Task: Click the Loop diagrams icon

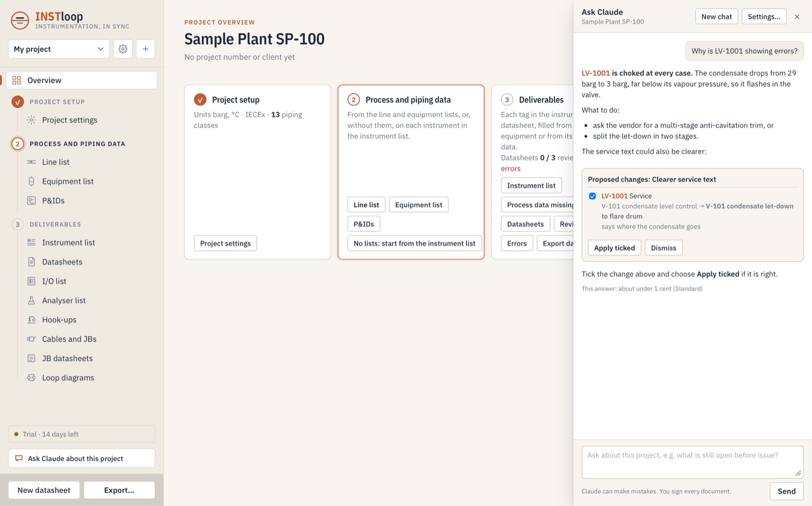Action: tap(31, 378)
